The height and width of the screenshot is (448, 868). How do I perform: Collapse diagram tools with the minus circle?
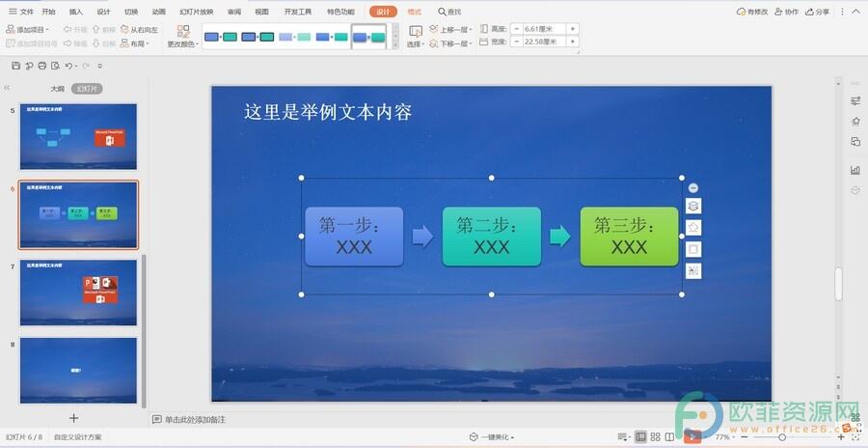tap(693, 188)
